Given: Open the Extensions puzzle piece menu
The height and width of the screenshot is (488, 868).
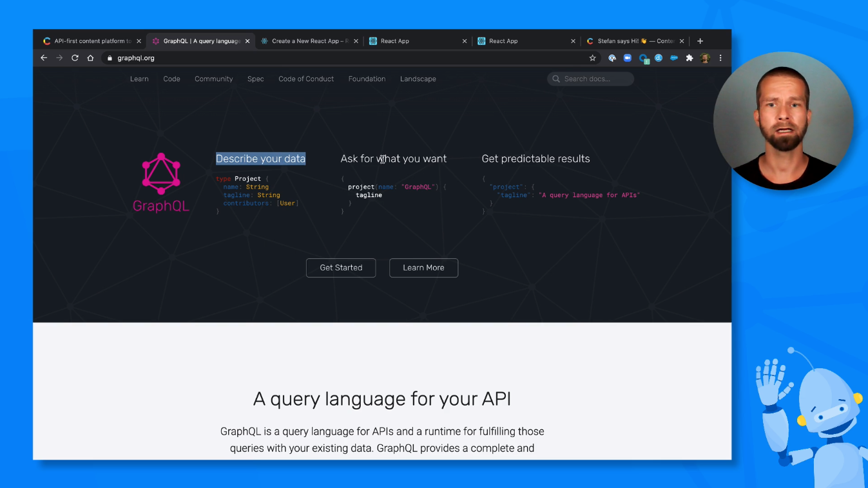Looking at the screenshot, I should 689,58.
